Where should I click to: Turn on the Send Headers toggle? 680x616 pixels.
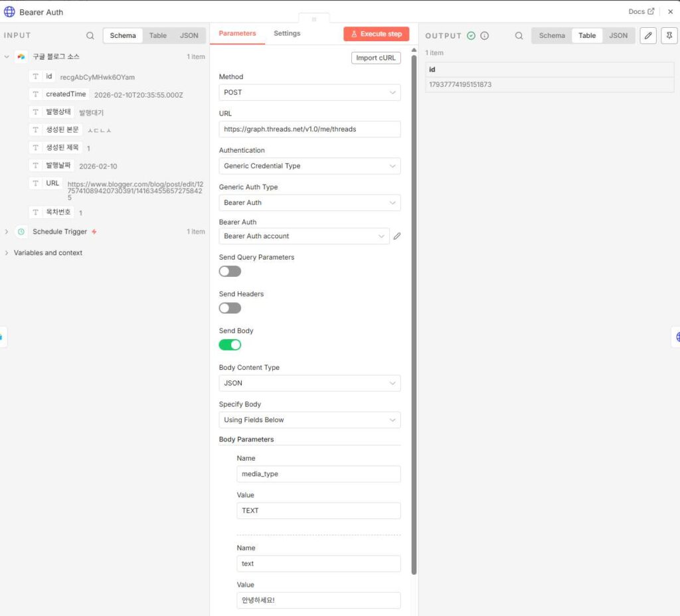(230, 308)
